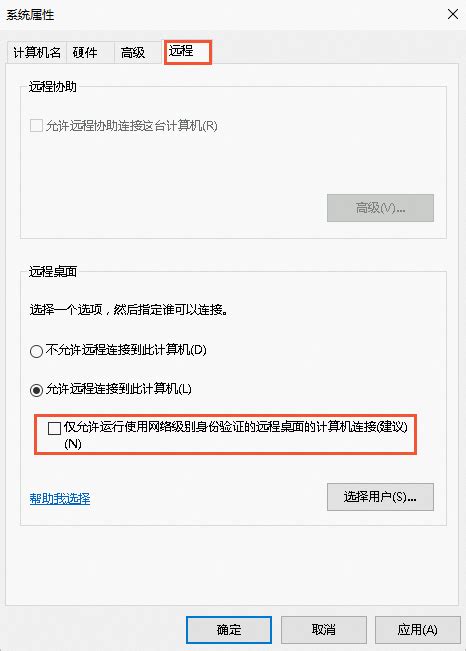Apply the settings with 应用(A)

tap(417, 630)
